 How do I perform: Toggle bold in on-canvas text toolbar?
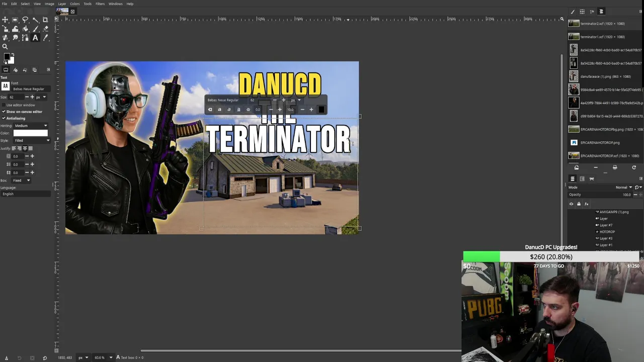219,110
